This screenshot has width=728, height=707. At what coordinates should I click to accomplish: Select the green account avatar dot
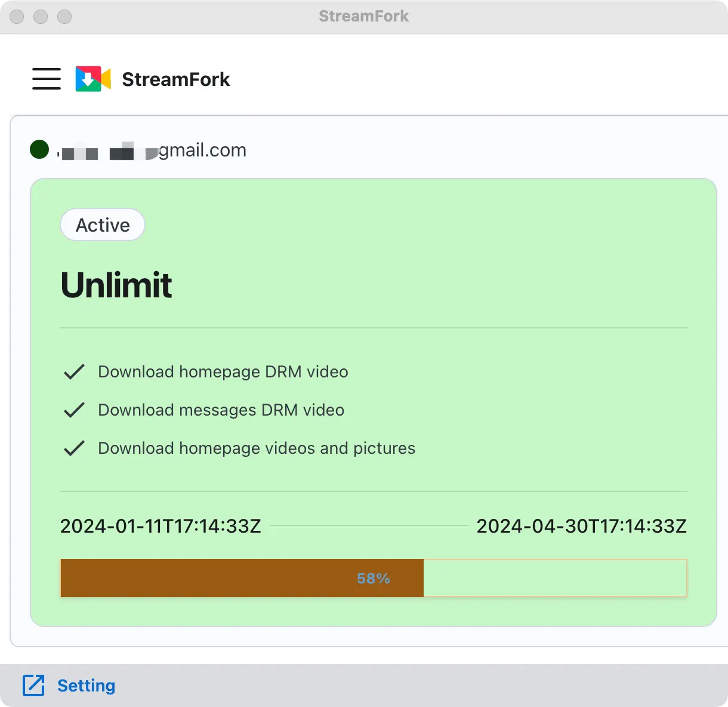tap(39, 149)
